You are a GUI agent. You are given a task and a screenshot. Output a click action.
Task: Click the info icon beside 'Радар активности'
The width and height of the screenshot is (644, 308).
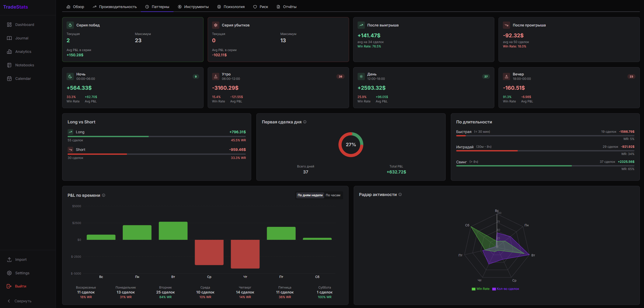(400, 194)
